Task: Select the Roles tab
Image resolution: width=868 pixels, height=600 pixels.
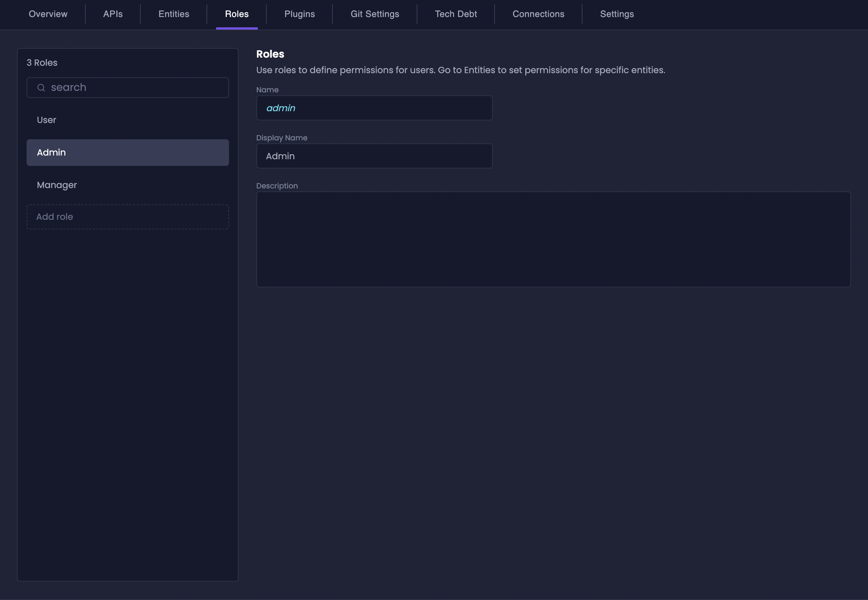Action: tap(237, 14)
